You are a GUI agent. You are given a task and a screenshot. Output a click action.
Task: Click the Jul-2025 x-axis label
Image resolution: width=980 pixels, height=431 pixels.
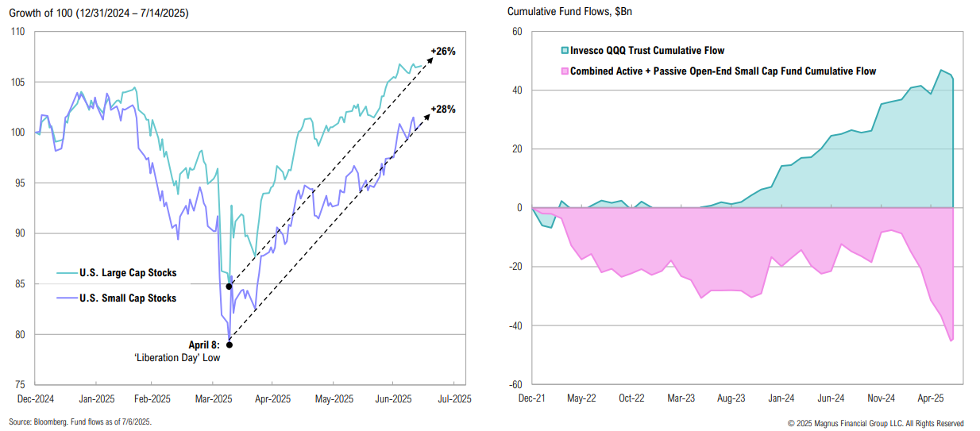pos(455,398)
